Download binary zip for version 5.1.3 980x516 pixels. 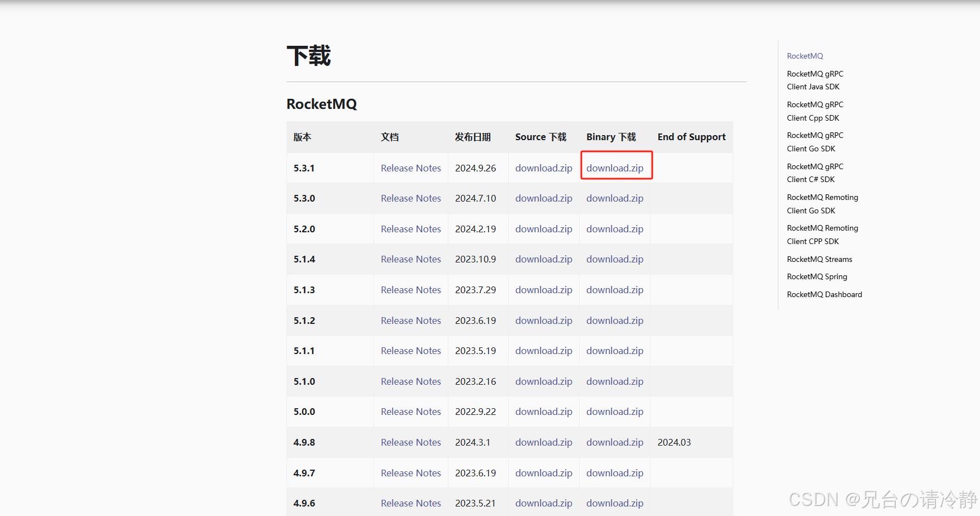click(615, 290)
